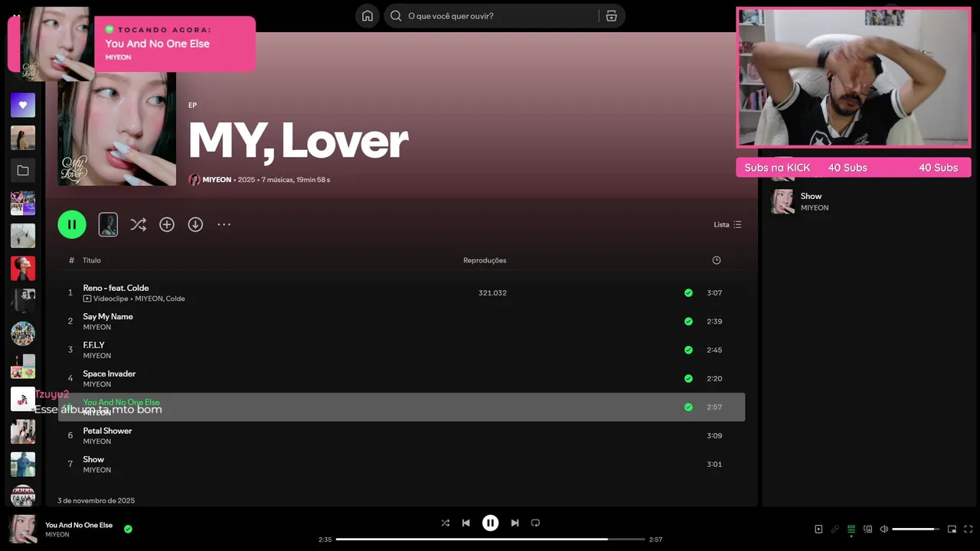Screen dimensions: 980x551
Task: Click the MIYEON artist name in bottom bar
Action: 57,534
